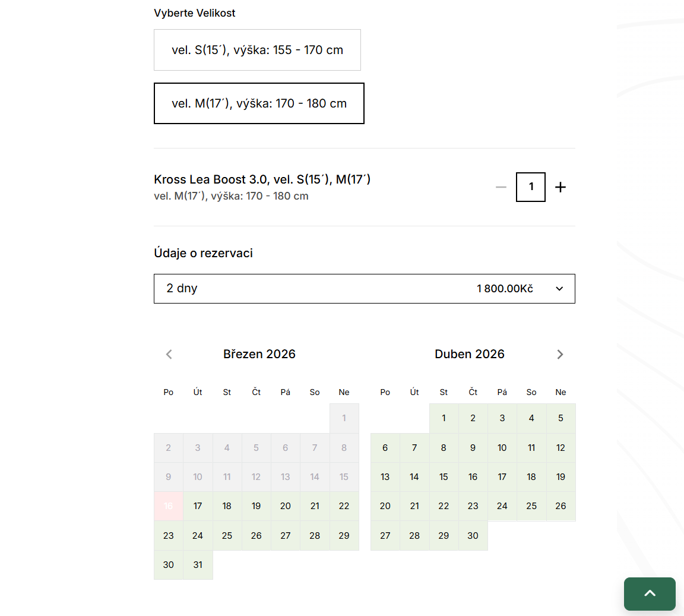Select size M(17') 170 - 180 cm
Screen dimensions: 684x616
(x=259, y=103)
